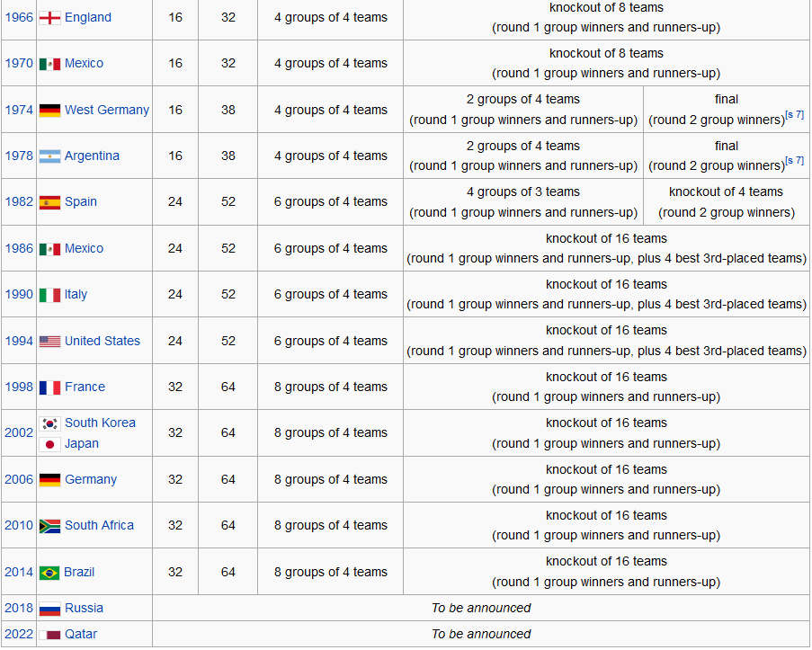Open the 1978 year link
The image size is (812, 650).
pos(19,156)
